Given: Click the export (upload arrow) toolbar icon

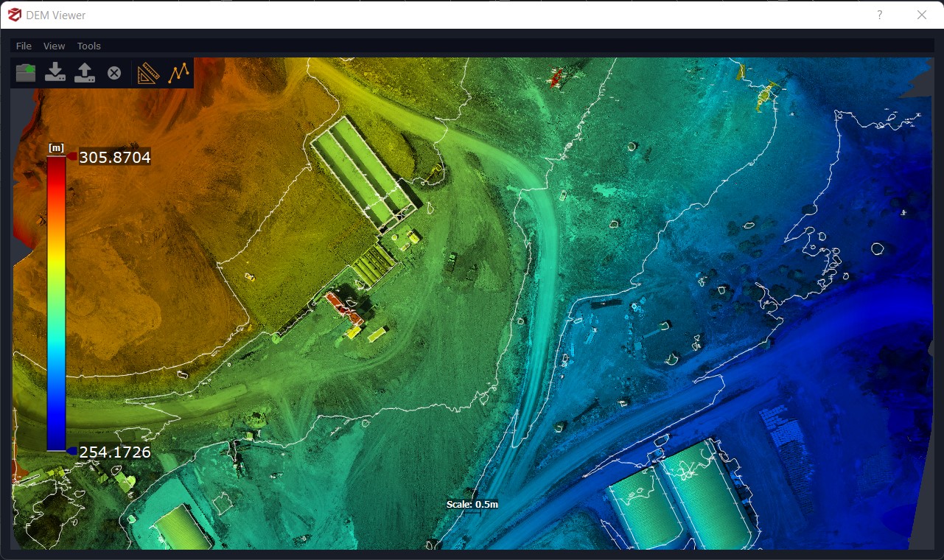Looking at the screenshot, I should pos(85,73).
